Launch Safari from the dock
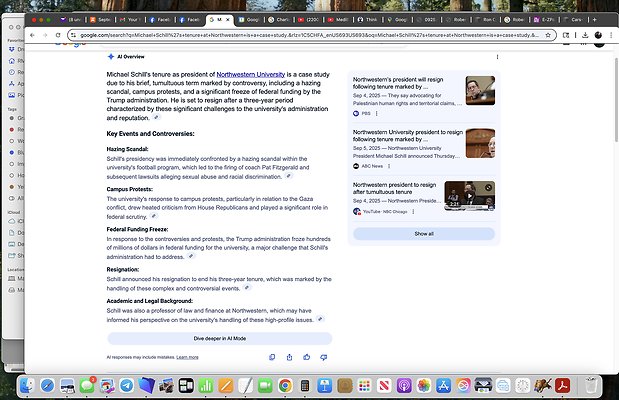 pyautogui.click(x=47, y=385)
